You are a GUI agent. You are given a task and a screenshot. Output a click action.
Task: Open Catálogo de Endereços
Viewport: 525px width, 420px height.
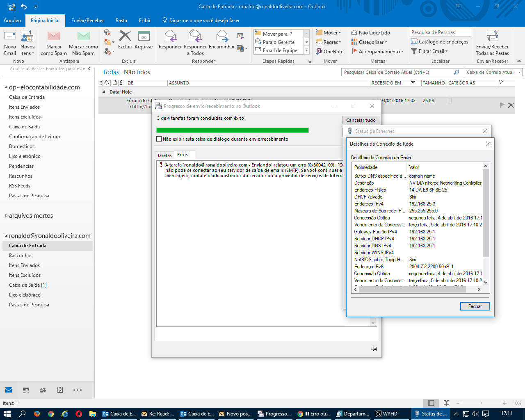[440, 42]
